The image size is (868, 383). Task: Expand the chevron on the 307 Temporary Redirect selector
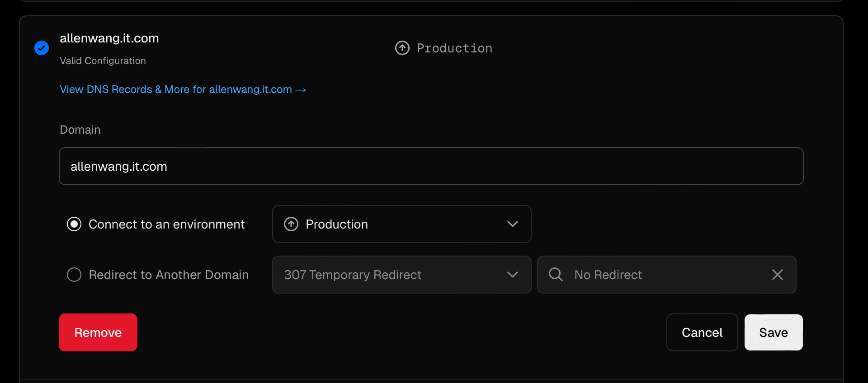tap(512, 275)
